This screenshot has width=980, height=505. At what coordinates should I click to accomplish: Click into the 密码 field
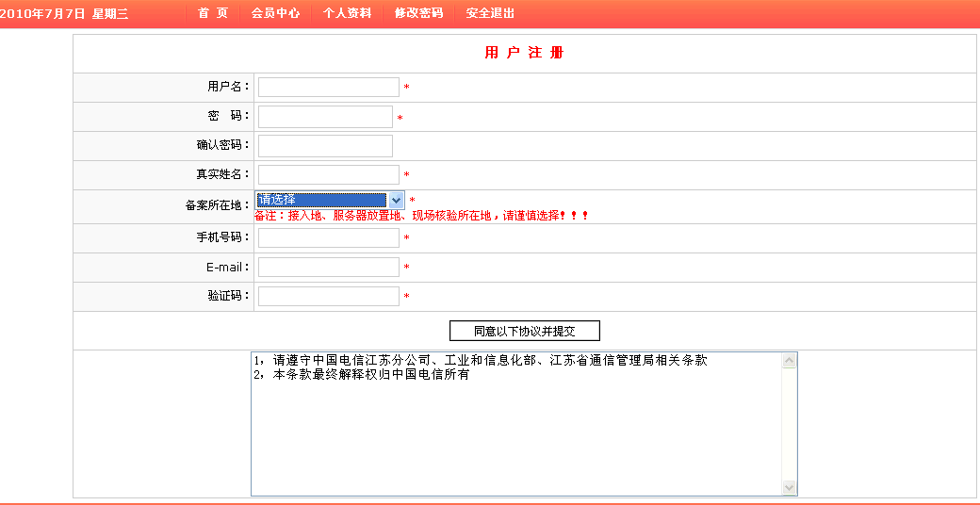click(325, 117)
